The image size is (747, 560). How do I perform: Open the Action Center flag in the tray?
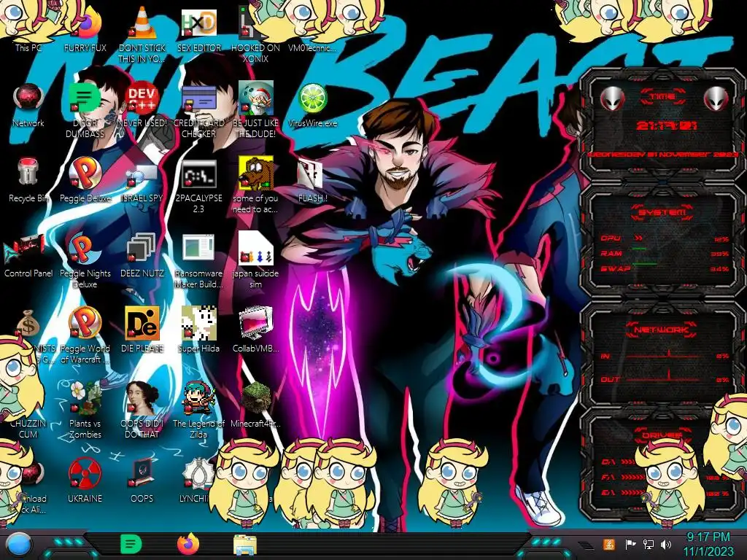coord(630,544)
